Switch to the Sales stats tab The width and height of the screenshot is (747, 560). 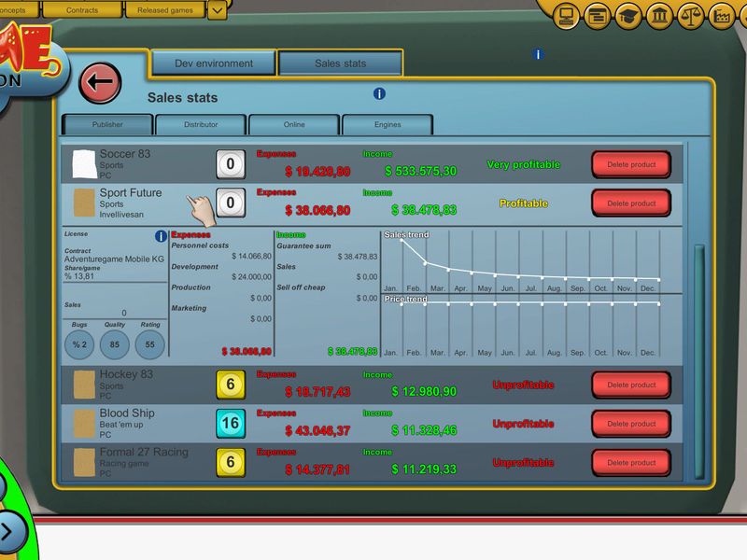tap(340, 63)
